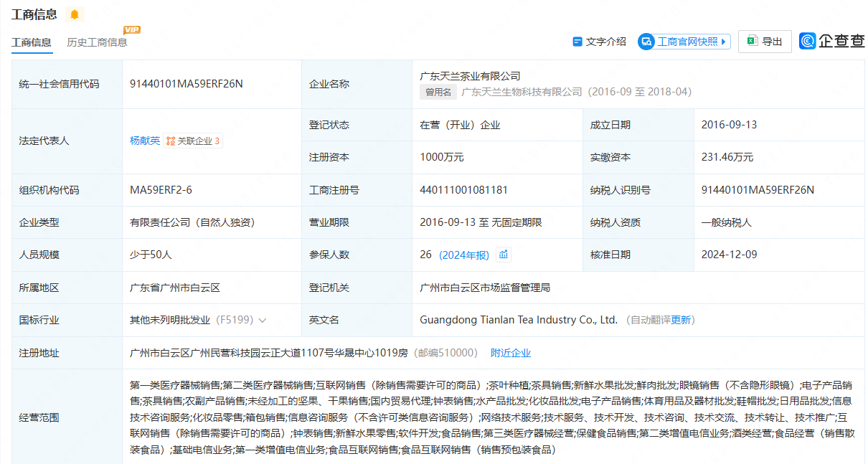Click the 企查查 logo
The width and height of the screenshot is (868, 464).
(832, 42)
